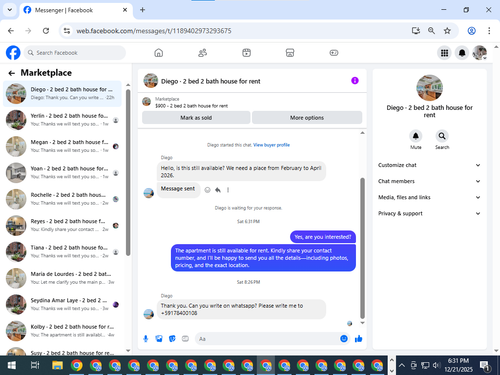Bookmark this page star icon
Screen dimensions: 500x375
click(447, 31)
